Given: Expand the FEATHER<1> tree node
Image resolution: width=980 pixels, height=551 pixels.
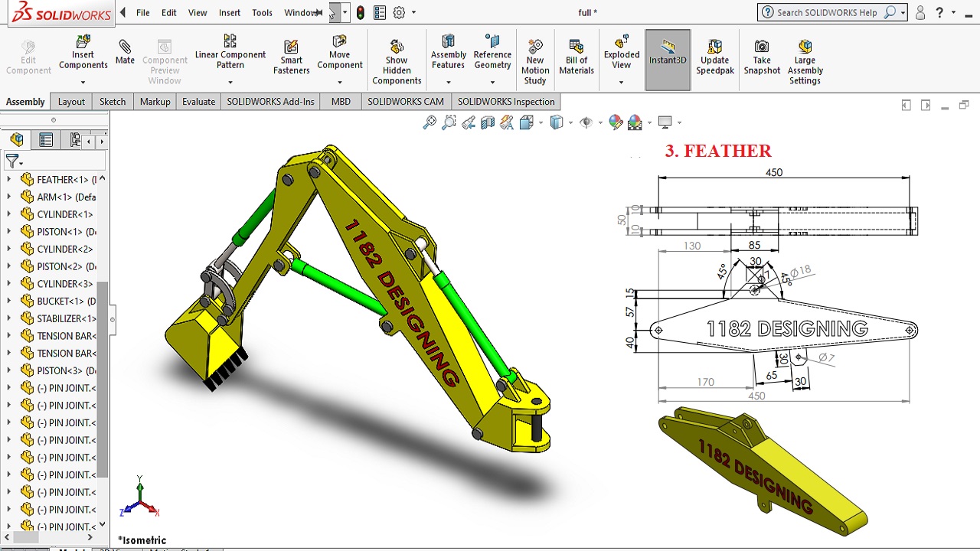Looking at the screenshot, I should pyautogui.click(x=9, y=179).
